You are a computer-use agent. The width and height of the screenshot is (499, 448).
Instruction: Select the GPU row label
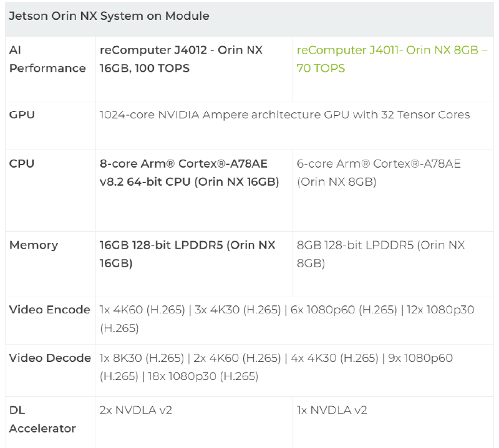click(x=22, y=115)
